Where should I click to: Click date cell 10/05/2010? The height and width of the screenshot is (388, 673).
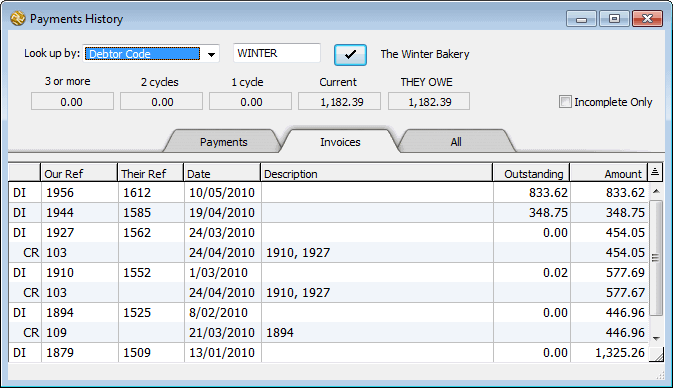[x=222, y=192]
